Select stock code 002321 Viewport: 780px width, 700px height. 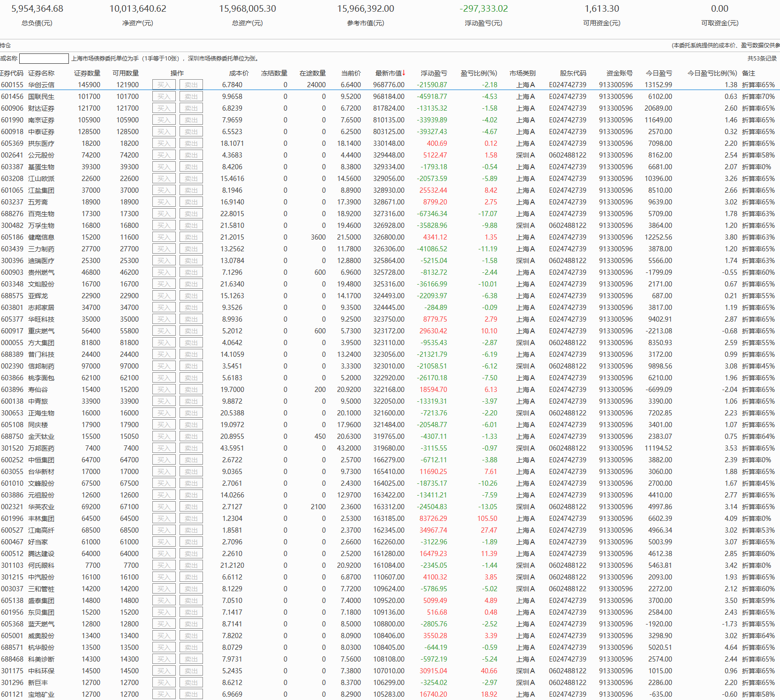[x=12, y=507]
